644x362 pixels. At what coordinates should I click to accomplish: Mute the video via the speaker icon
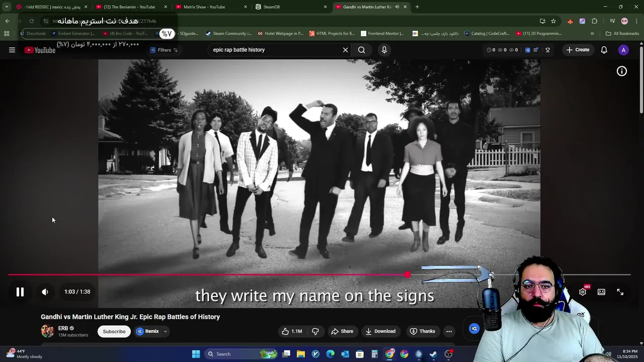[x=45, y=292]
